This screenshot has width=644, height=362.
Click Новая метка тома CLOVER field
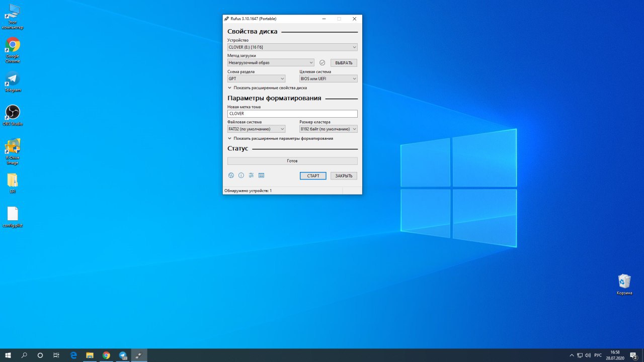tap(292, 114)
